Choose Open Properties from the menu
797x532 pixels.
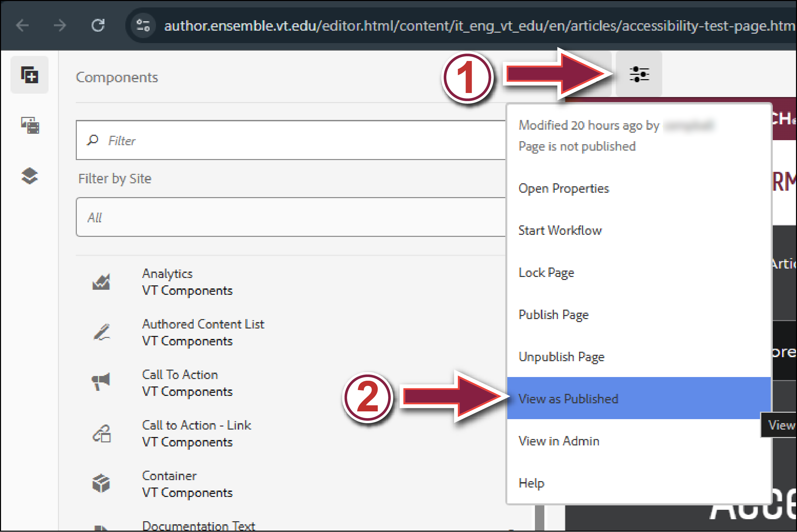pos(639,188)
